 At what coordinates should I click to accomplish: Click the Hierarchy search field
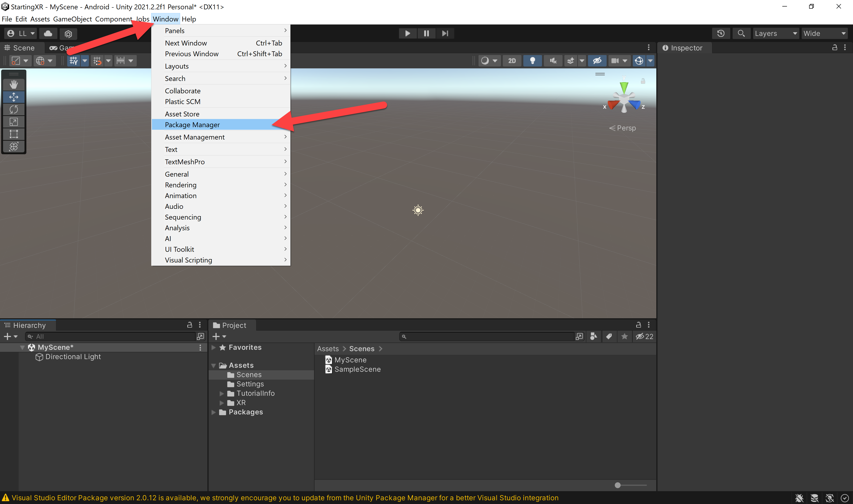(x=110, y=336)
